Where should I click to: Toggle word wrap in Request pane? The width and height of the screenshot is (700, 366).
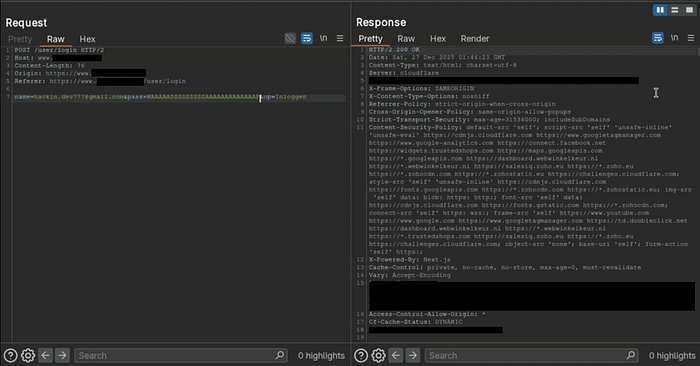(307, 38)
